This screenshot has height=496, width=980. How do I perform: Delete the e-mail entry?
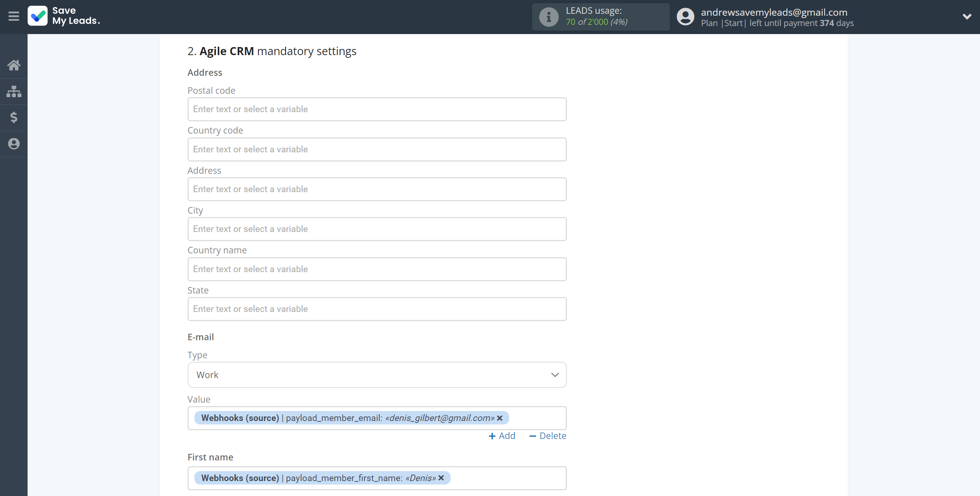547,436
